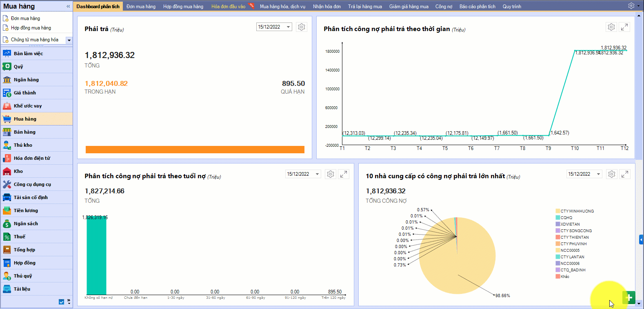Open the Thuế module

pos(19,237)
